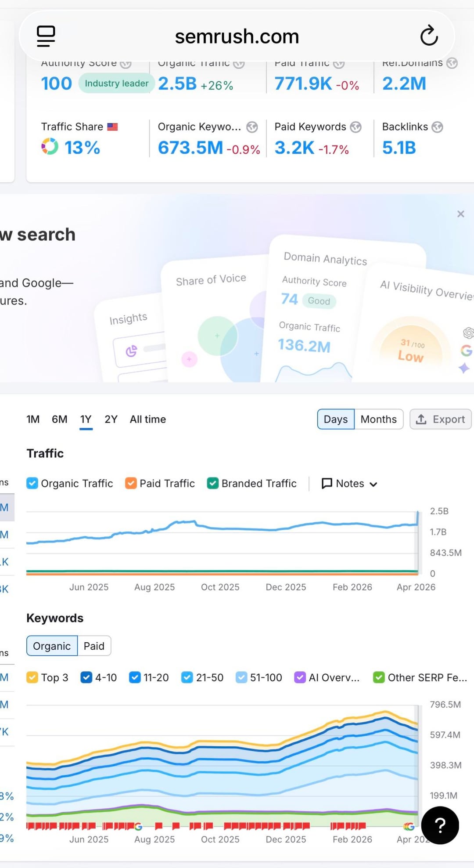Screen dimensions: 474x868
Task: Switch chart granularity to Months
Action: point(378,419)
